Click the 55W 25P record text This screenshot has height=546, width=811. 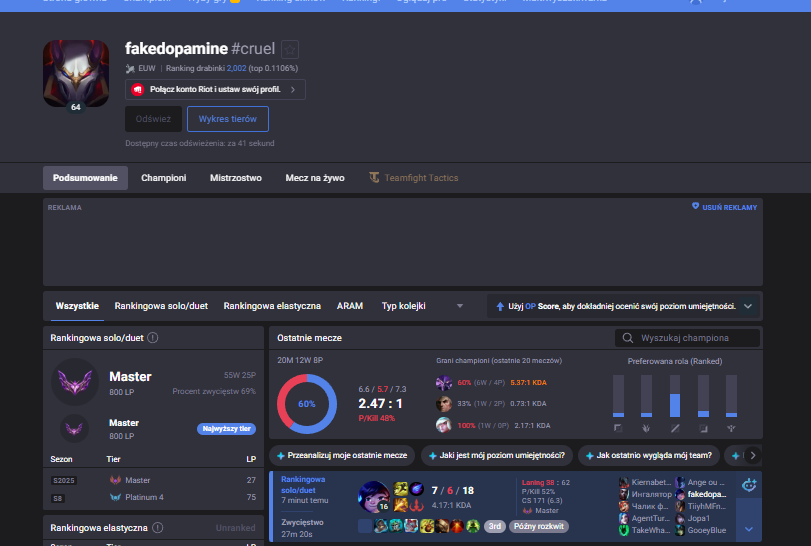click(x=239, y=375)
